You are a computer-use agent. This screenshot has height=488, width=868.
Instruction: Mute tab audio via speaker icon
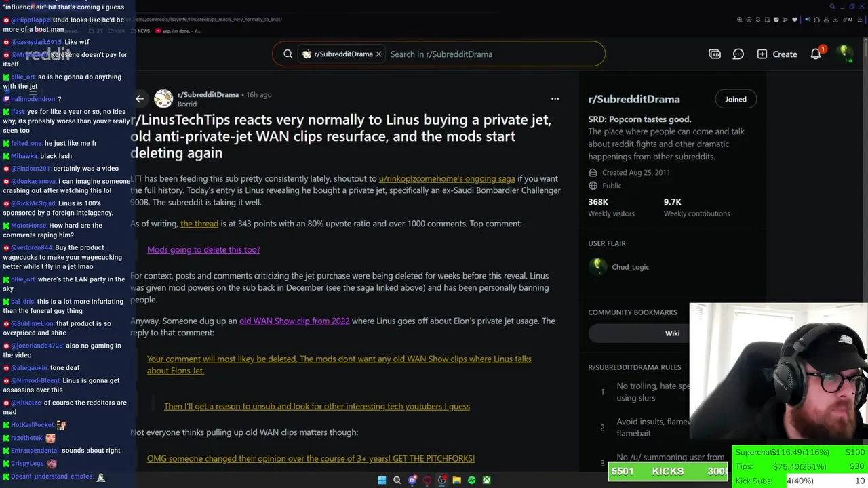[x=808, y=20]
